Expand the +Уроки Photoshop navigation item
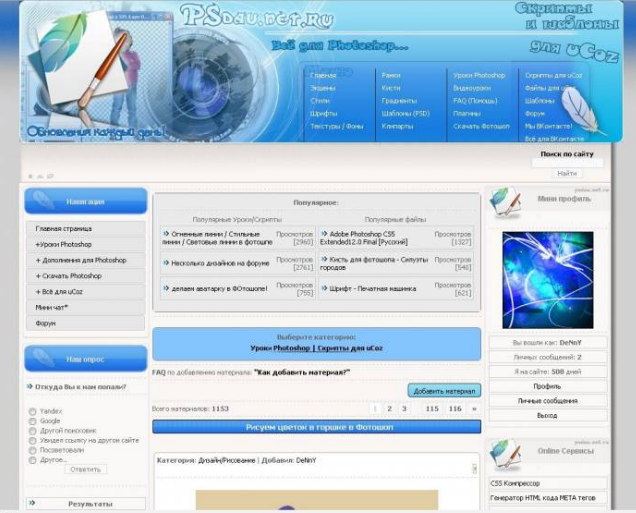 (63, 244)
